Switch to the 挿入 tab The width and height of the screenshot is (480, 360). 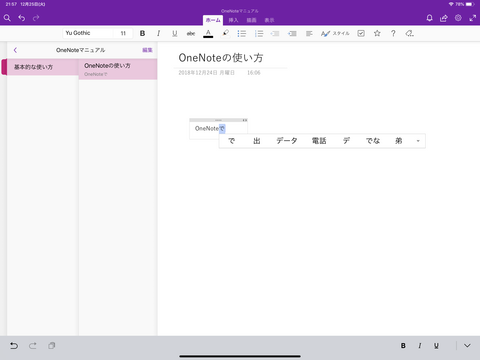(x=233, y=20)
